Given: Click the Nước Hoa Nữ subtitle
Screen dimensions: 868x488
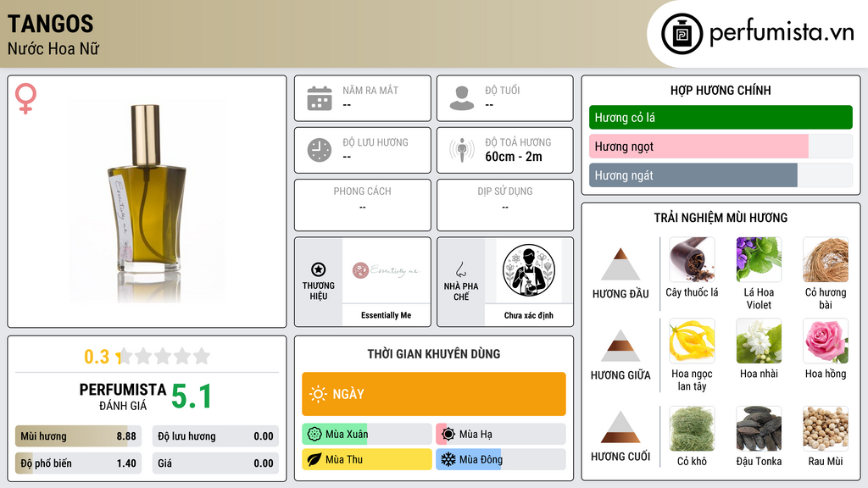Looking at the screenshot, I should click(53, 48).
